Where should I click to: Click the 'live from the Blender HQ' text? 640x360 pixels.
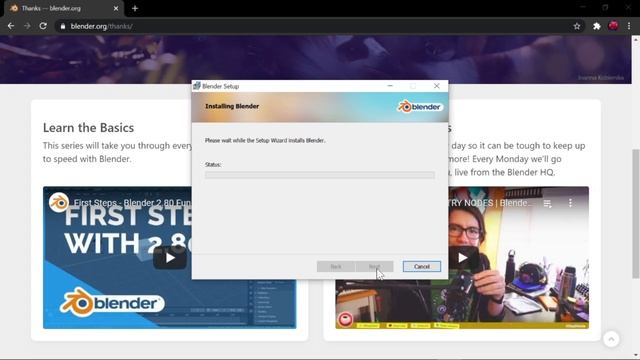tap(504, 172)
